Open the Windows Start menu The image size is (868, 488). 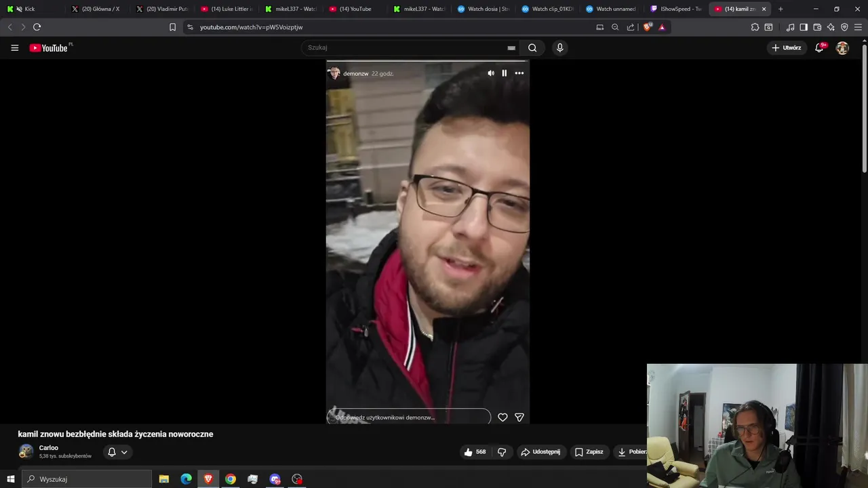10,479
